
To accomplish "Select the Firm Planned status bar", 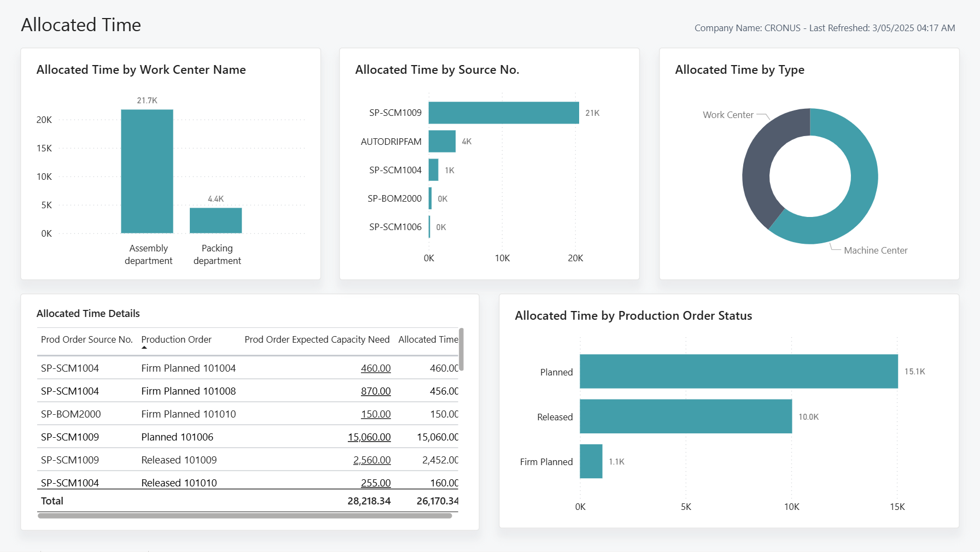I will [591, 461].
